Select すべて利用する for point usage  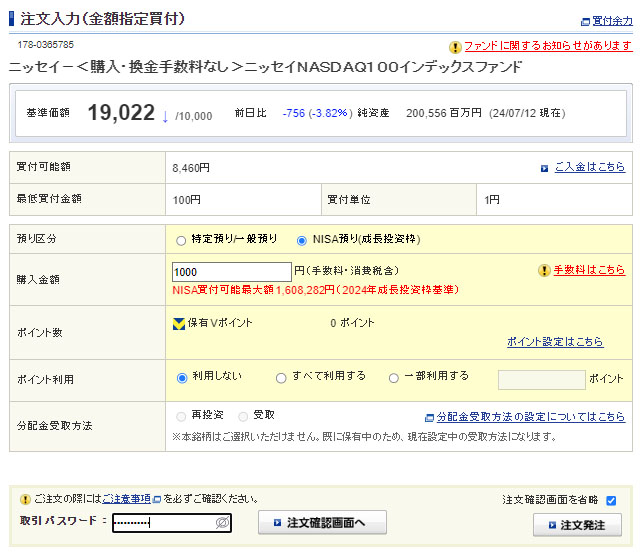(x=281, y=378)
